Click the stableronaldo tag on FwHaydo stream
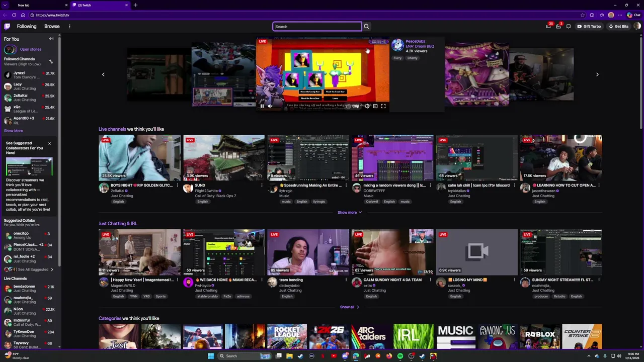644x362 pixels. 207,296
